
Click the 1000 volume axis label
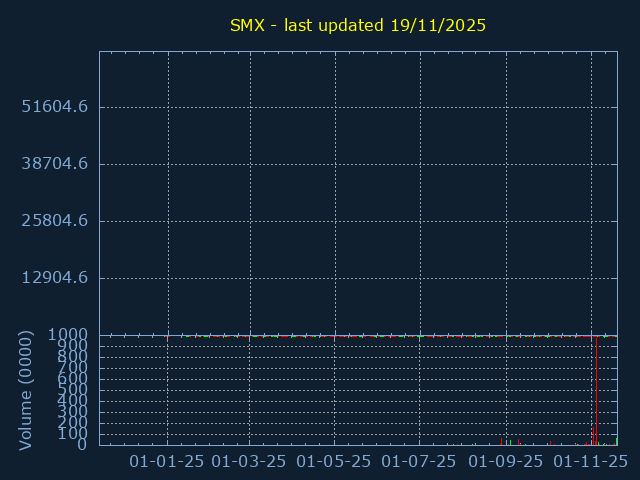(67, 335)
